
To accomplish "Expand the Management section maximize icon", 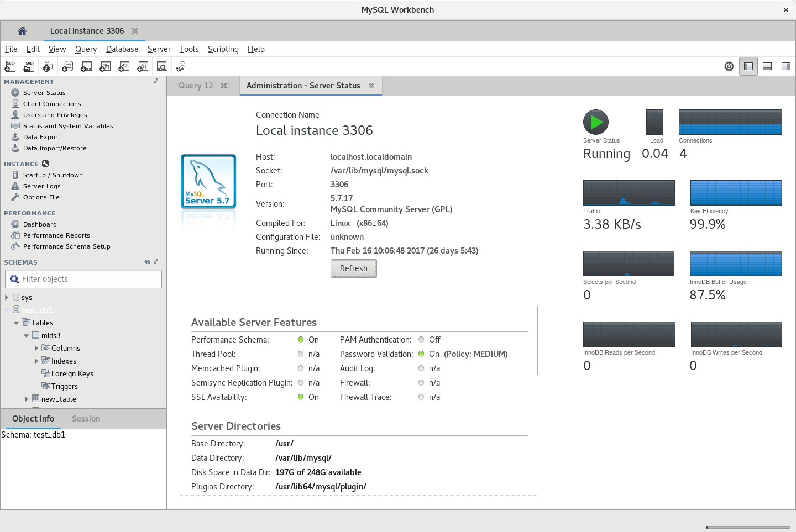I will point(156,81).
